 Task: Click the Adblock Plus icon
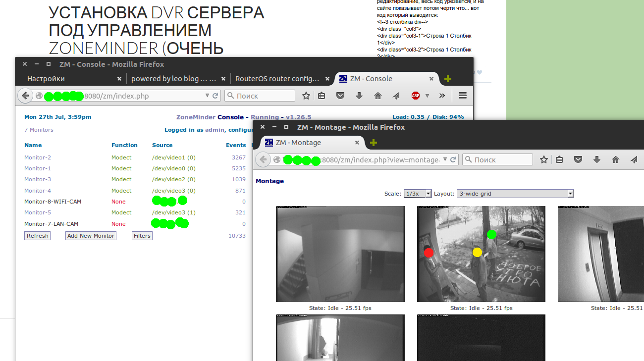[415, 96]
